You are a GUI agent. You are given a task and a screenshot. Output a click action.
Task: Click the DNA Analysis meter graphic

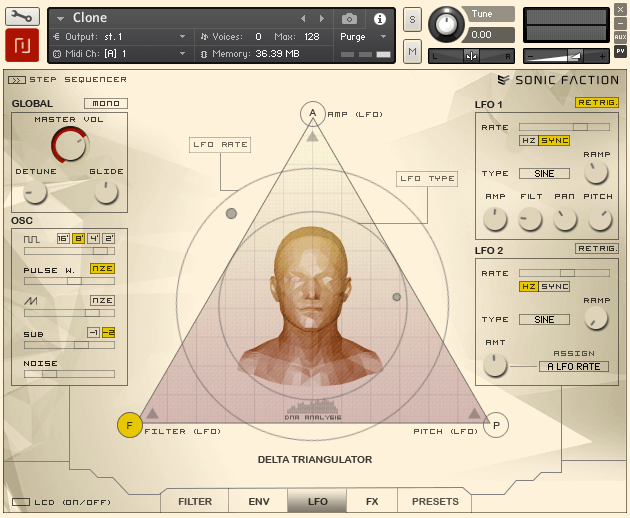(x=313, y=407)
